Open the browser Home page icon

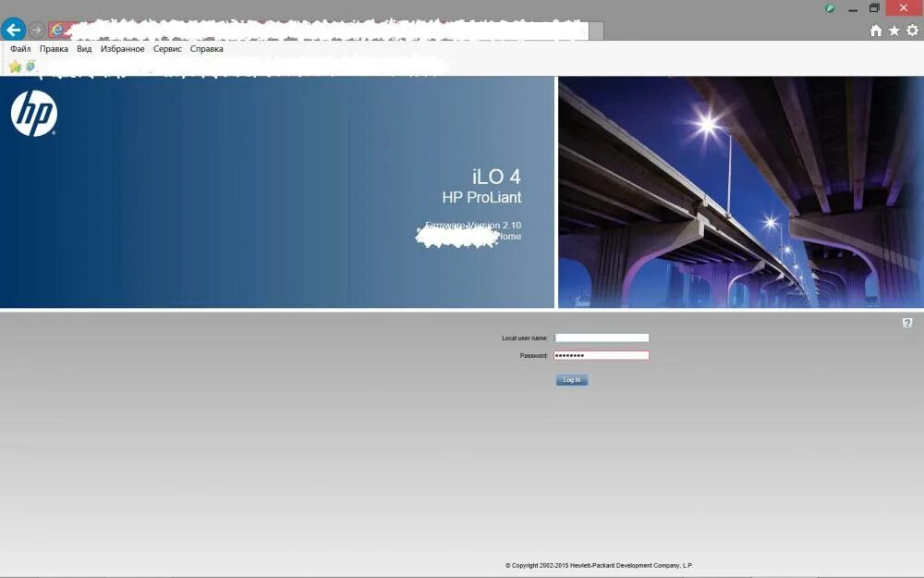tap(876, 31)
